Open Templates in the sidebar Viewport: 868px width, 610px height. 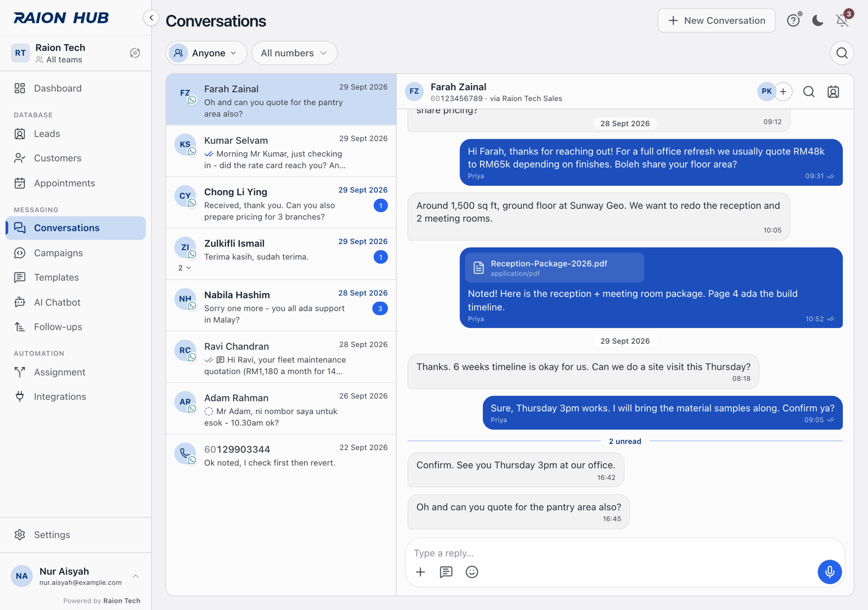(76, 278)
